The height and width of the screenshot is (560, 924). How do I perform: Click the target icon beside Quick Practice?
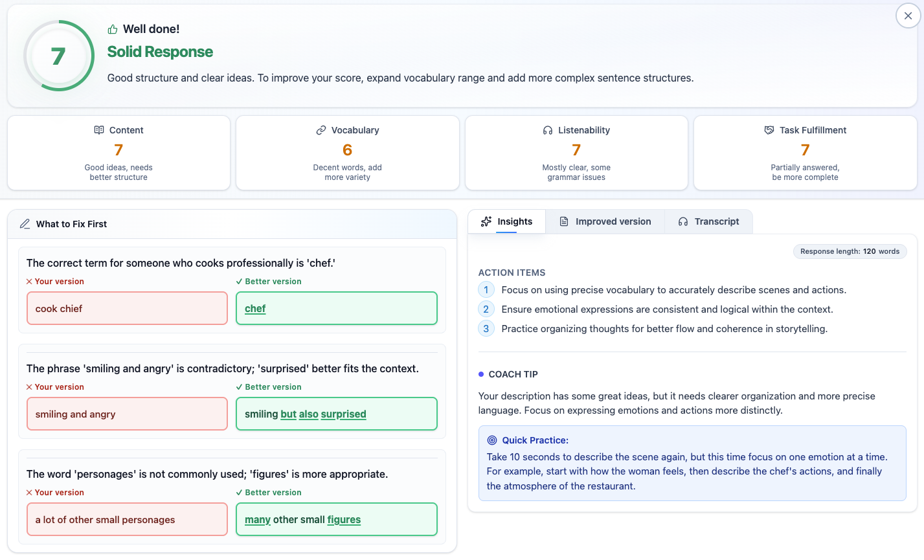coord(493,440)
